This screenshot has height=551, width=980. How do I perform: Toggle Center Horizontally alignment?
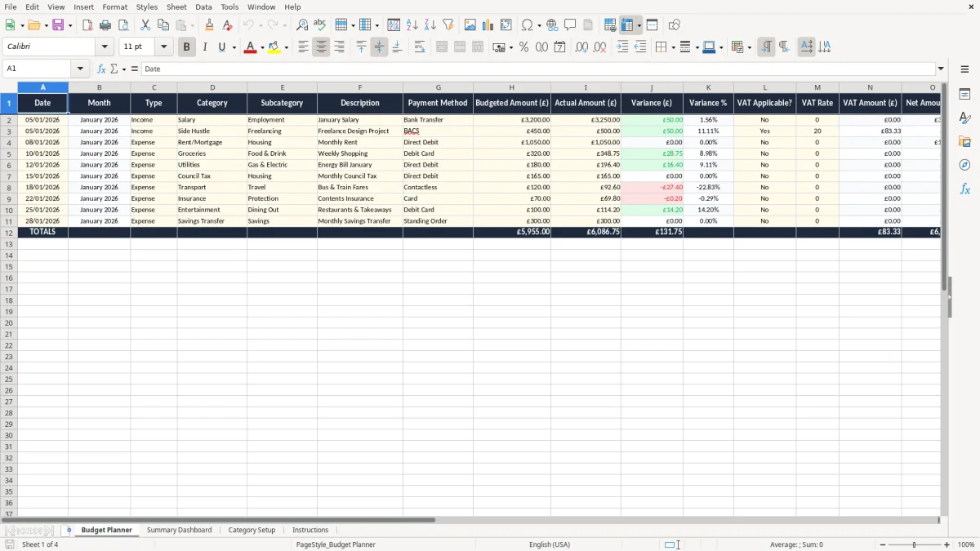(321, 47)
